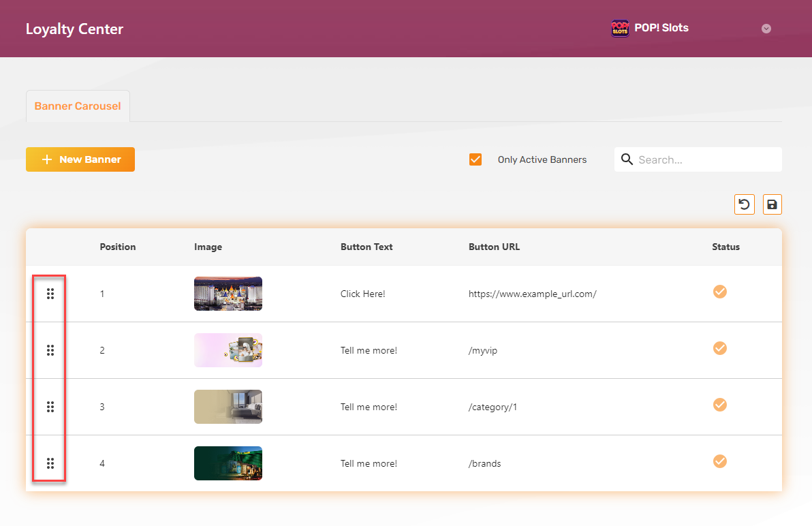Expand the POP! Slots app dropdown arrow
Screen dimensions: 812x526
pyautogui.click(x=766, y=29)
